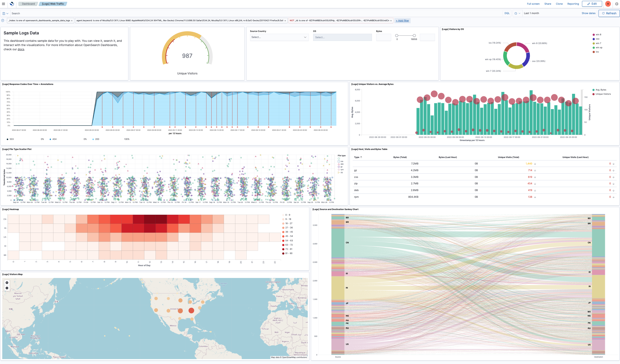Click the Refresh button
Image resolution: width=620 pixels, height=364 pixels.
click(x=609, y=13)
